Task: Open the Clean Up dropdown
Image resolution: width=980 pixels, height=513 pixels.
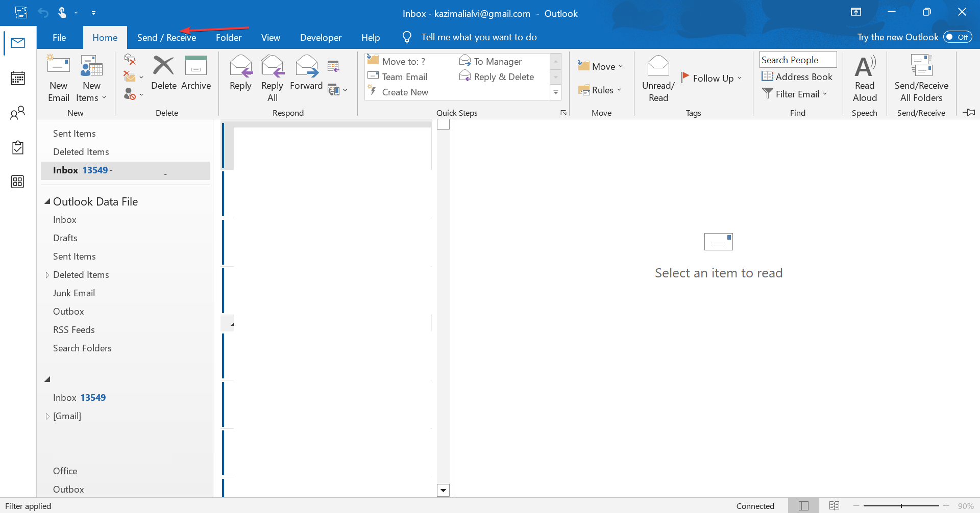Action: tap(133, 77)
